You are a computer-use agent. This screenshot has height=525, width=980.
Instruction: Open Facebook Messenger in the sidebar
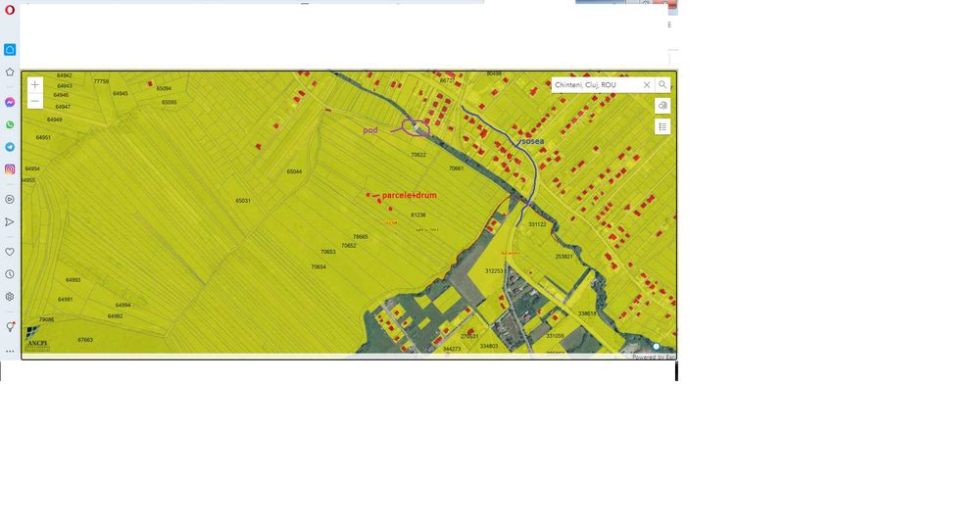(10, 102)
